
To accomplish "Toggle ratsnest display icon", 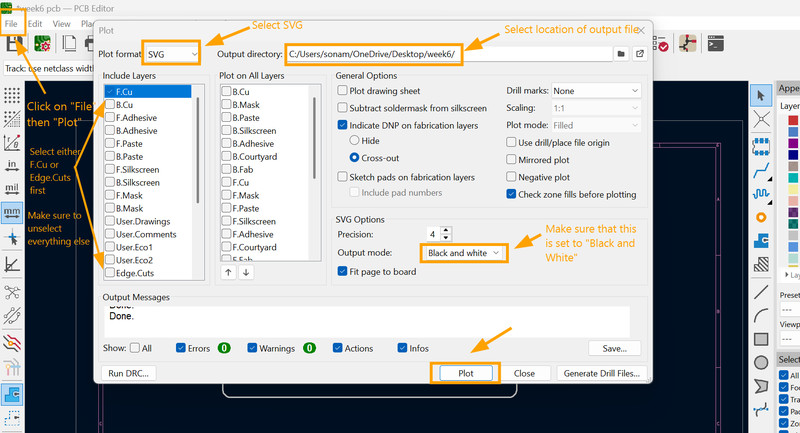I will tap(12, 292).
